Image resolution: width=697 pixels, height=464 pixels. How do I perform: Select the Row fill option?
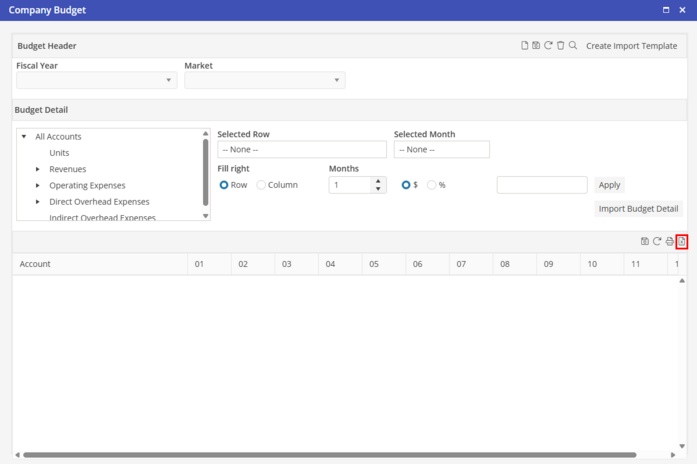click(x=224, y=185)
